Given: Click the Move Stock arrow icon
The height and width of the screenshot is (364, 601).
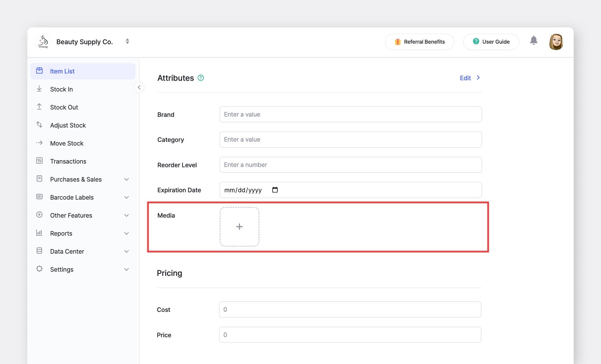Looking at the screenshot, I should pyautogui.click(x=39, y=143).
